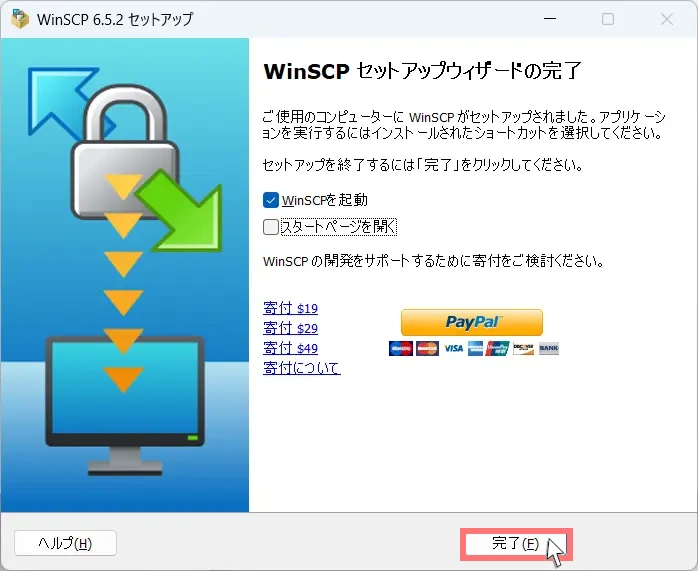Viewport: 698px width, 571px height.
Task: Click the Discover card icon
Action: point(524,348)
